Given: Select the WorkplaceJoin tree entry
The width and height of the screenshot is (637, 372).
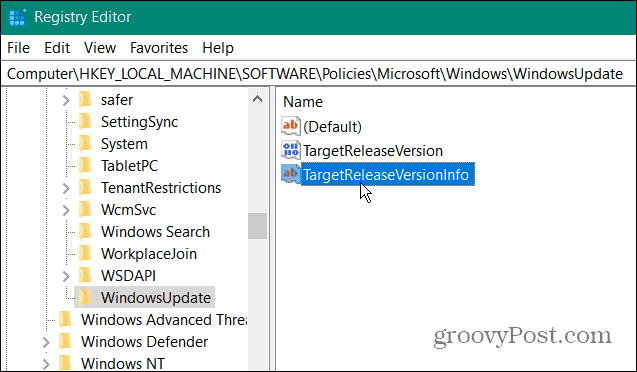Looking at the screenshot, I should pos(149,253).
